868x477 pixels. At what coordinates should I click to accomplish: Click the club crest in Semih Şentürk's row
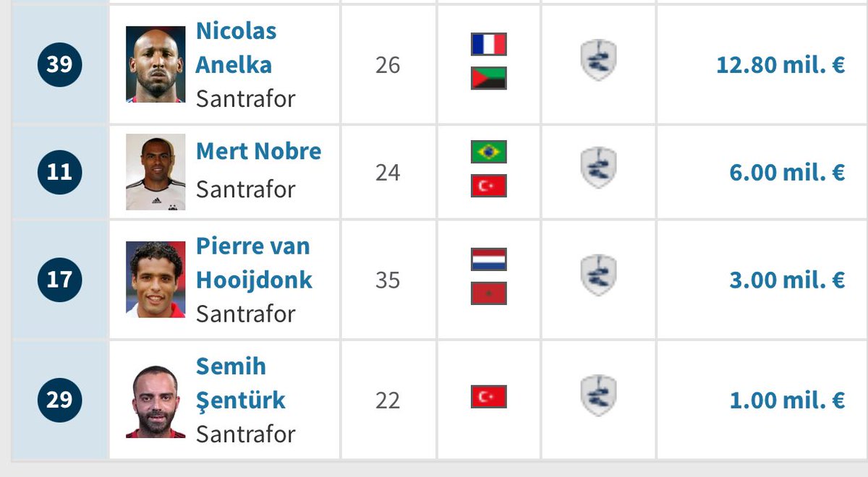(x=598, y=396)
